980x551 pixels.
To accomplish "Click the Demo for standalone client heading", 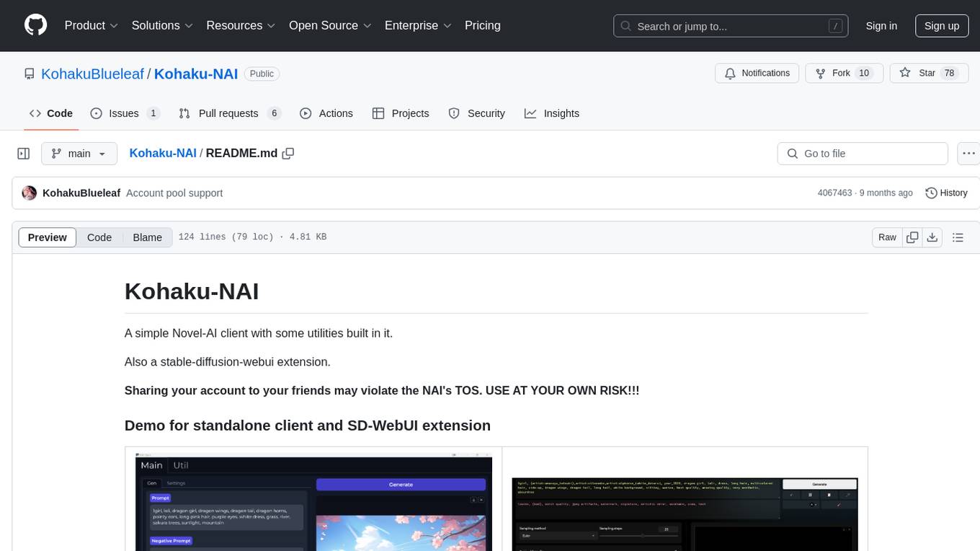I will click(x=308, y=426).
